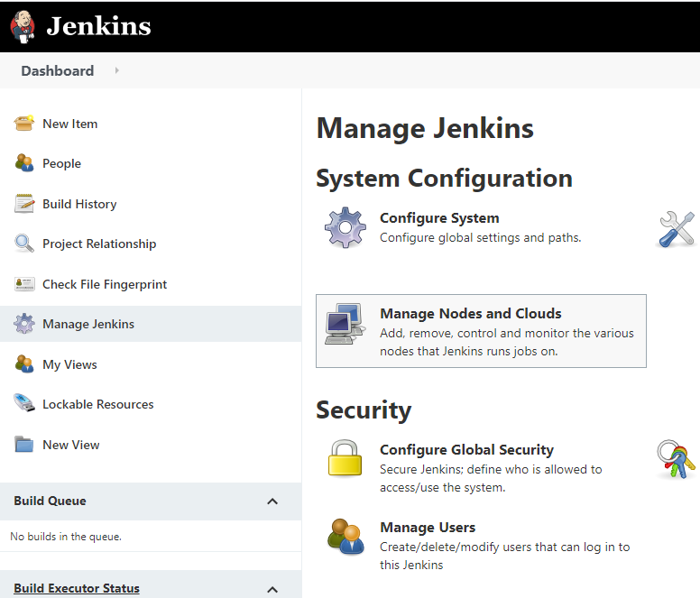
Task: Open Build History from sidebar
Action: click(x=79, y=204)
